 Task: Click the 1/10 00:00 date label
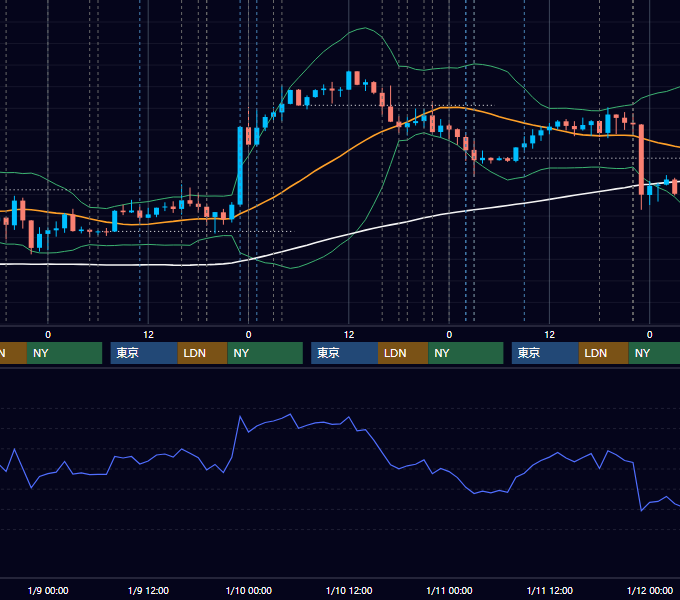pyautogui.click(x=249, y=590)
